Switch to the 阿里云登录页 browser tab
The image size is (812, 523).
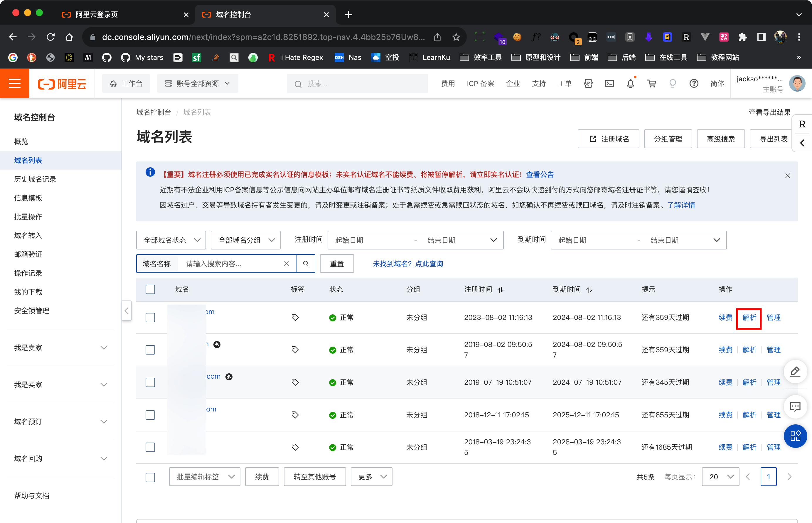click(x=97, y=15)
